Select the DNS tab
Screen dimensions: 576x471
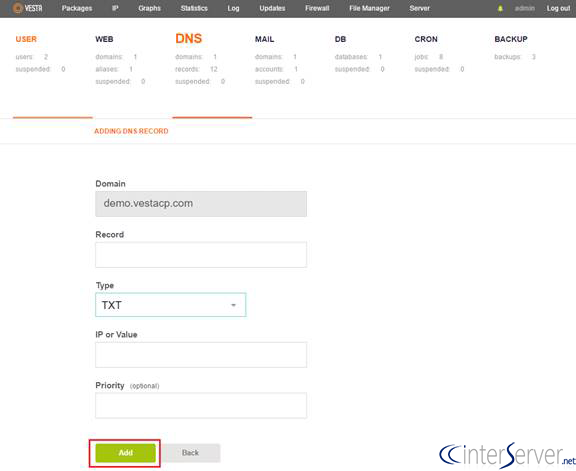tap(188, 38)
